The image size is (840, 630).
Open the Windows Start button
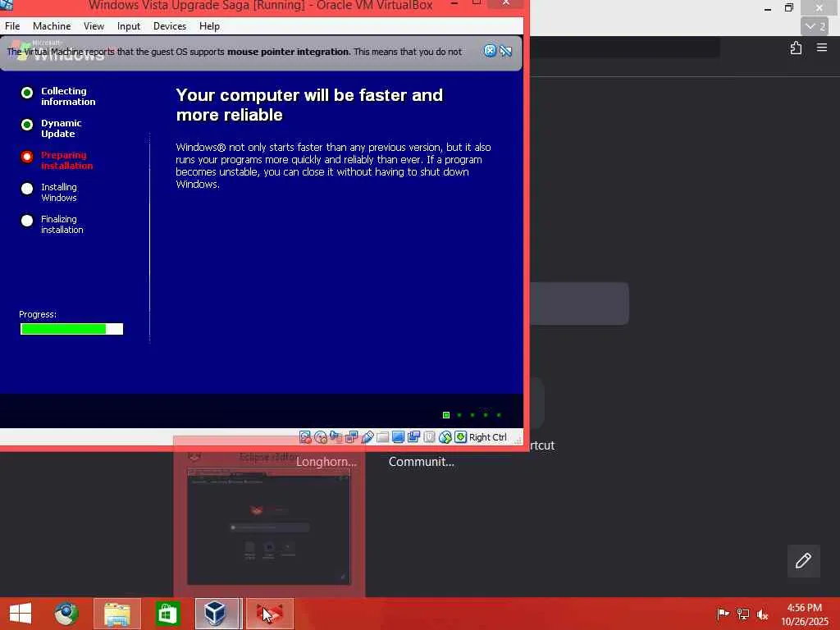[21, 614]
